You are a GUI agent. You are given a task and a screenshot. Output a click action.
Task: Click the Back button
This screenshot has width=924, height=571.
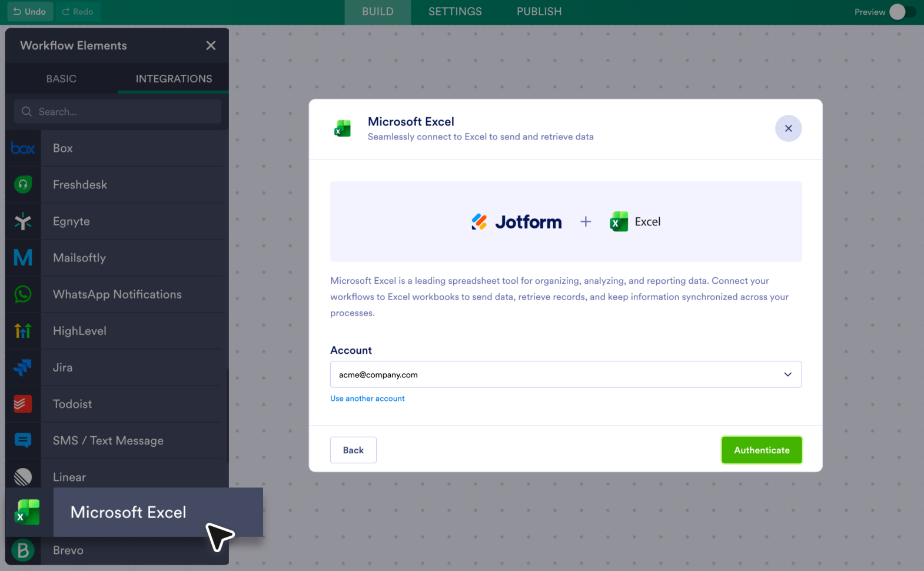click(353, 450)
